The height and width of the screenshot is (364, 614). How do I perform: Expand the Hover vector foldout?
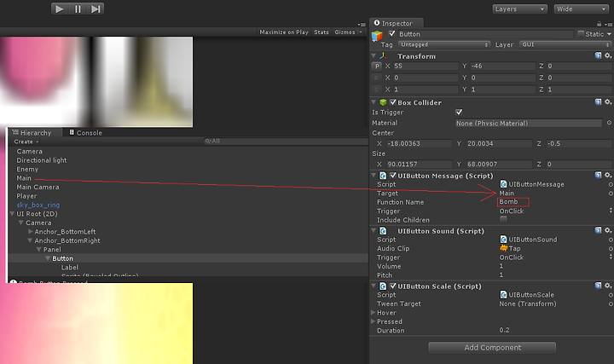pyautogui.click(x=374, y=312)
